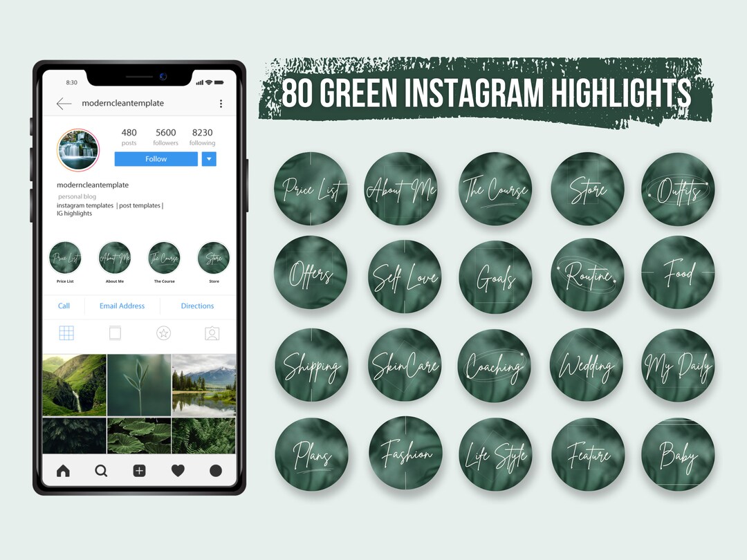Expand the dropdown next to Follow button
Viewport: 747px width, 560px height.
coord(209,159)
